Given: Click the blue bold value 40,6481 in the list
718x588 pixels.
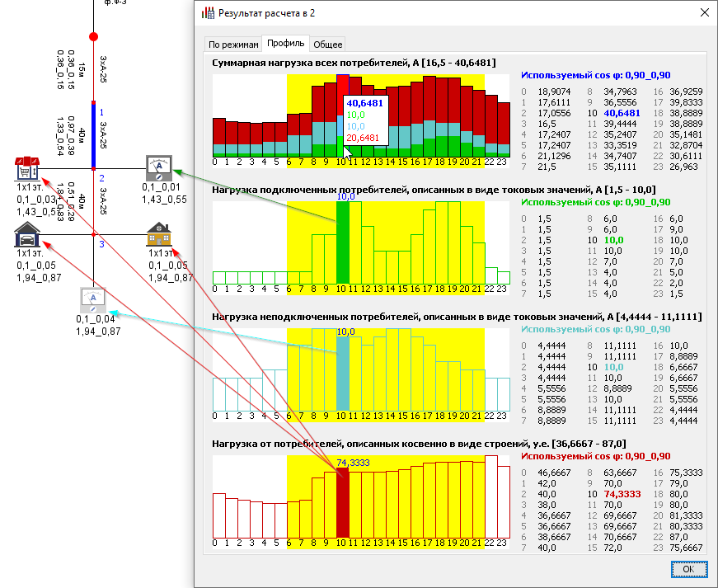Looking at the screenshot, I should point(622,113).
